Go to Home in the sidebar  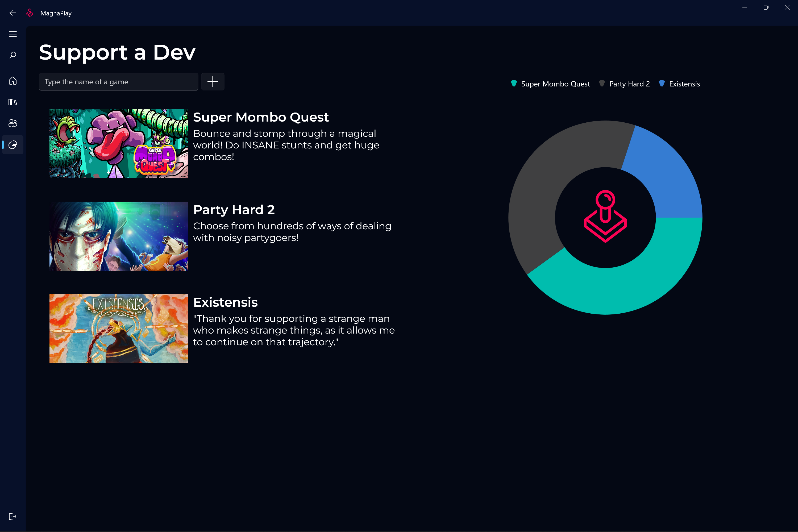(x=13, y=81)
